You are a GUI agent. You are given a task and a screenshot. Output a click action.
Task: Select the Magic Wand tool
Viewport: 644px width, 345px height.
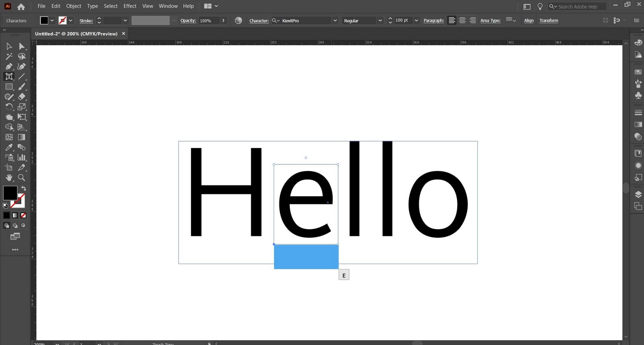pyautogui.click(x=9, y=56)
